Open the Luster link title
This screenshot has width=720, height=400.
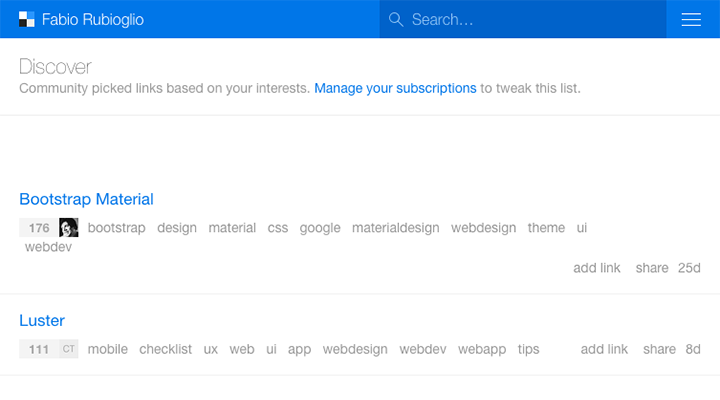42,321
